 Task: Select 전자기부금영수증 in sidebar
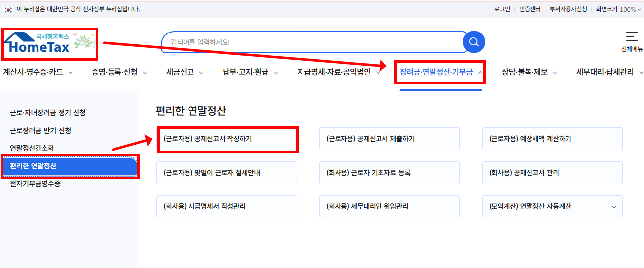click(35, 184)
